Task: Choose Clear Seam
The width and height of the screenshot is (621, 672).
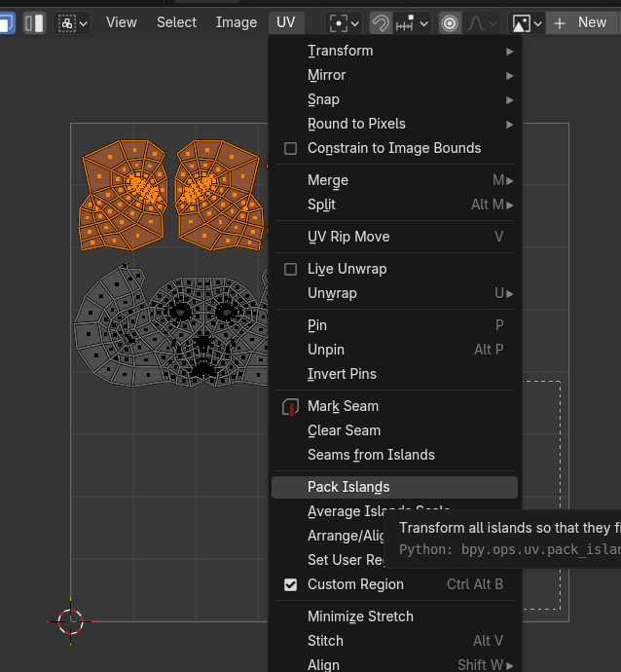Action: click(x=394, y=431)
